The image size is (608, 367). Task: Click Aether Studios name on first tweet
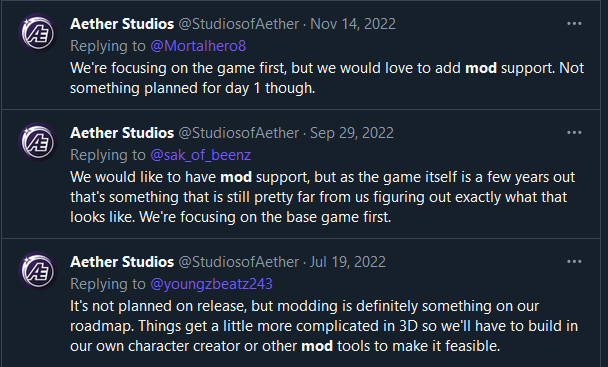tap(122, 24)
